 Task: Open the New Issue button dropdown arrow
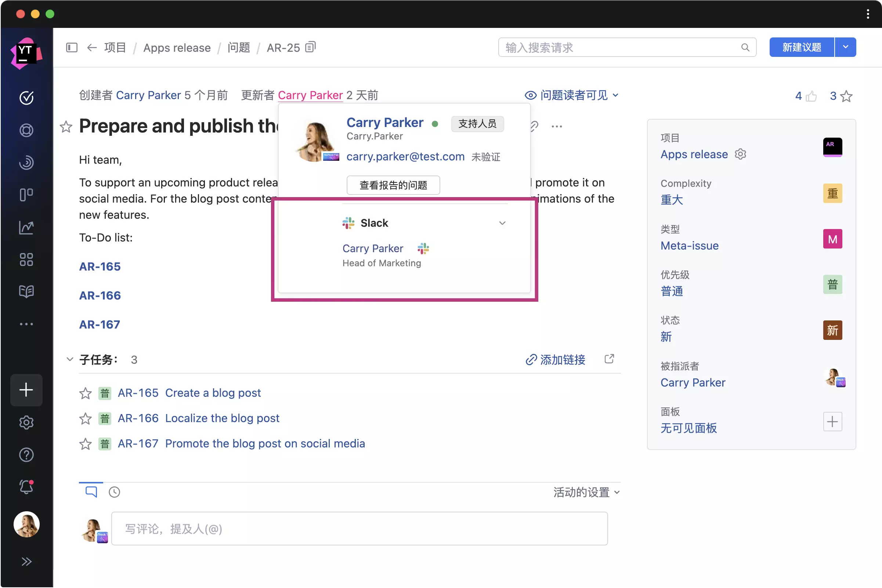pyautogui.click(x=845, y=47)
